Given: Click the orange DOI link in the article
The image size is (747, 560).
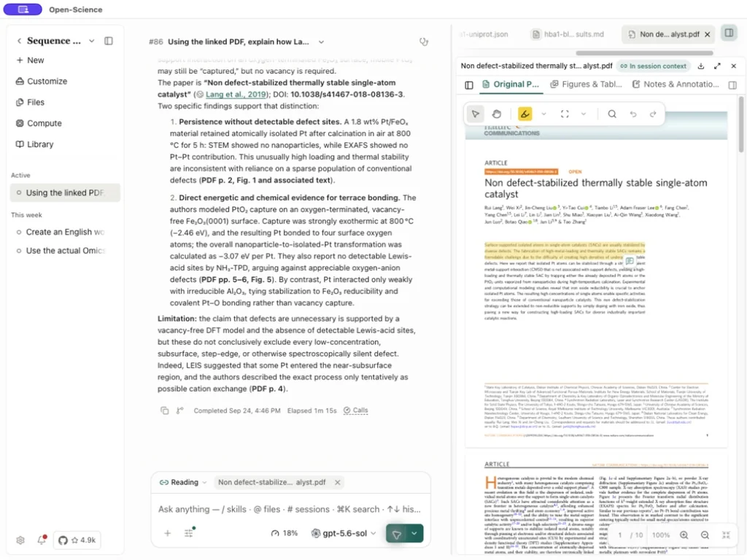Looking at the screenshot, I should [x=521, y=171].
